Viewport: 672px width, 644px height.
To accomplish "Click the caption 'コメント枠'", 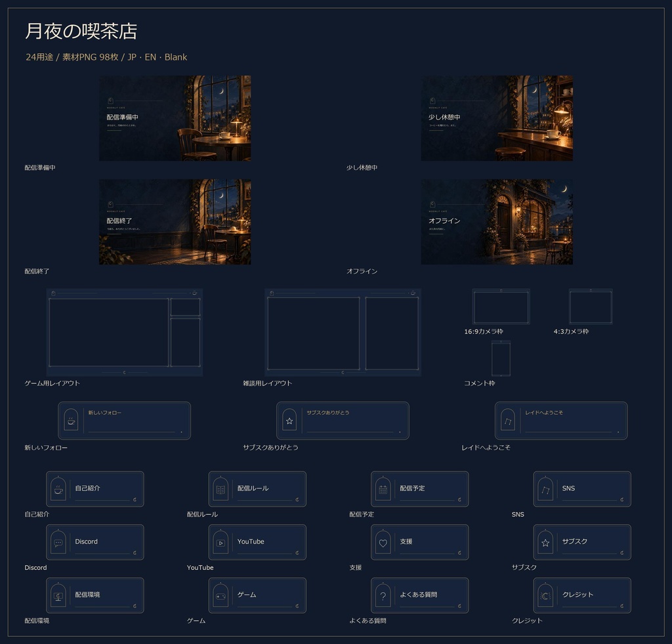I will tap(479, 383).
